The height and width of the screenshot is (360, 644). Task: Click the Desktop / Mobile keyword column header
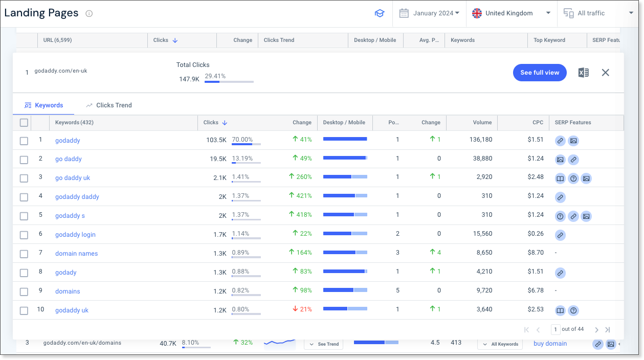tap(344, 123)
